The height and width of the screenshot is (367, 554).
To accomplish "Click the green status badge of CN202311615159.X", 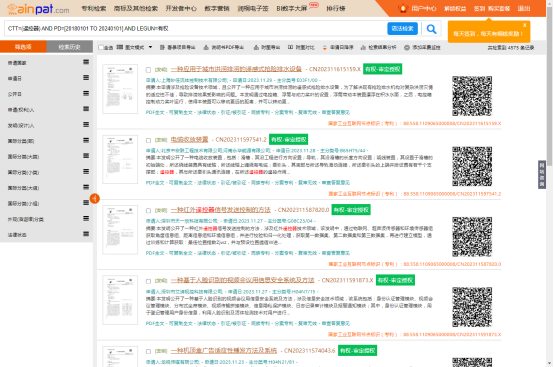I will 382,69.
